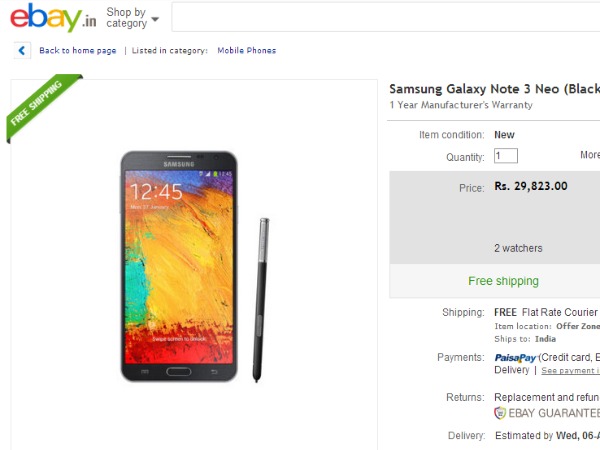The height and width of the screenshot is (450, 600).
Task: Open the Shop by category menu
Action: tap(127, 18)
